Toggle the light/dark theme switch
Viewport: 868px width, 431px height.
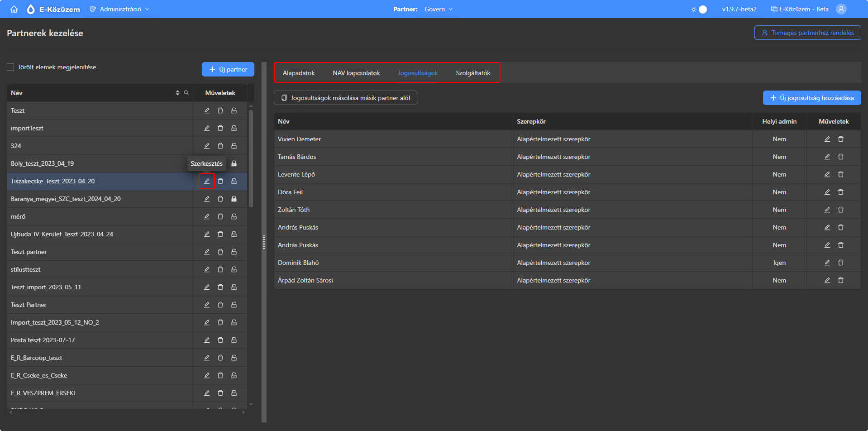pyautogui.click(x=699, y=9)
